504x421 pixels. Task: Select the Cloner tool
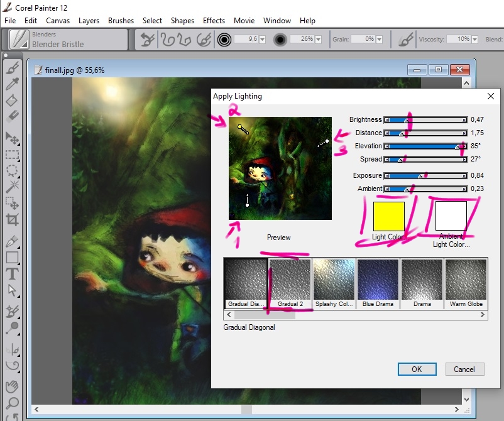[x=12, y=312]
